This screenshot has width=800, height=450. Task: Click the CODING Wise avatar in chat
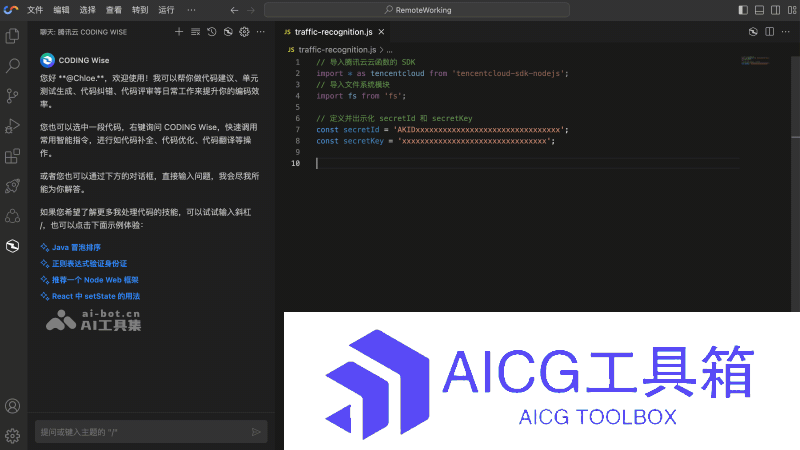[x=47, y=60]
